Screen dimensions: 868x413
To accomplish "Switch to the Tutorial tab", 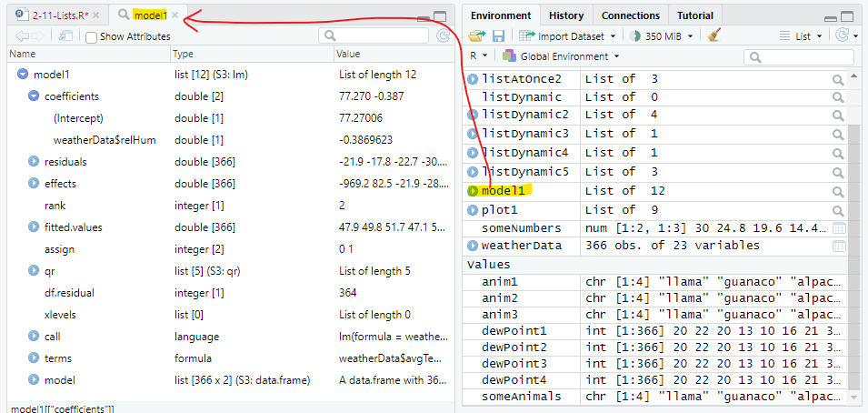I will pos(695,15).
